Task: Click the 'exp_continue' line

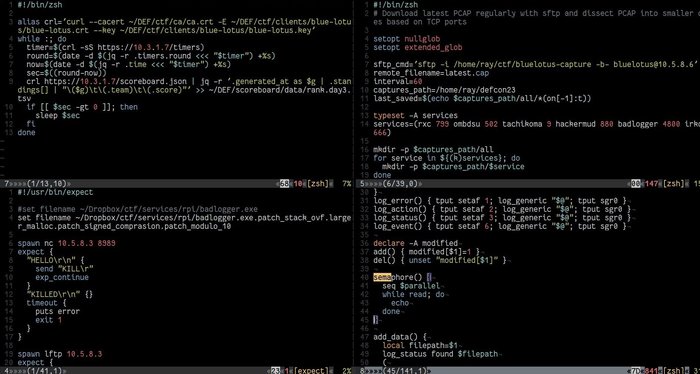Action: tap(62, 278)
